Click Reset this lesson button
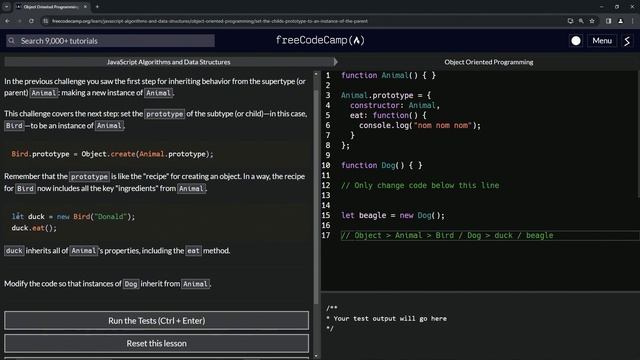Image resolution: width=640 pixels, height=360 pixels. click(x=156, y=344)
